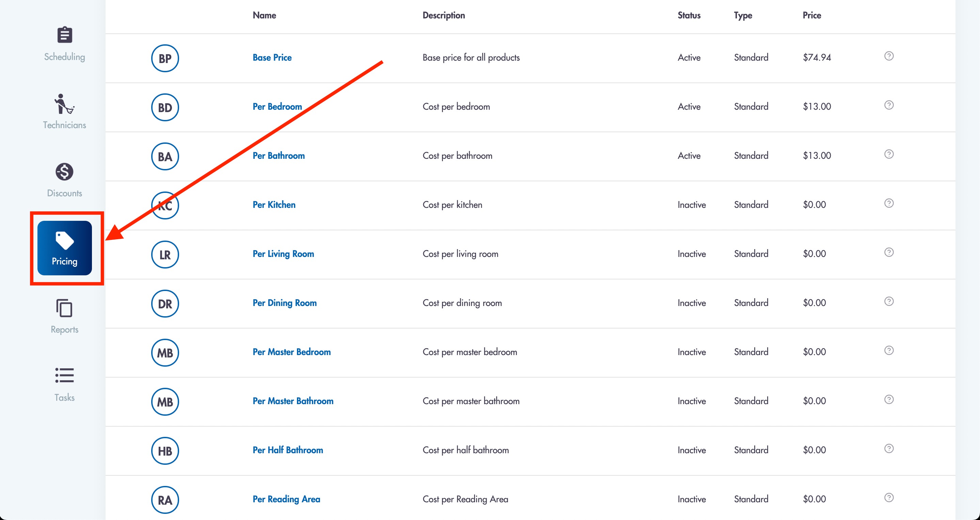
Task: Open the Per Bathroom link
Action: click(x=279, y=156)
